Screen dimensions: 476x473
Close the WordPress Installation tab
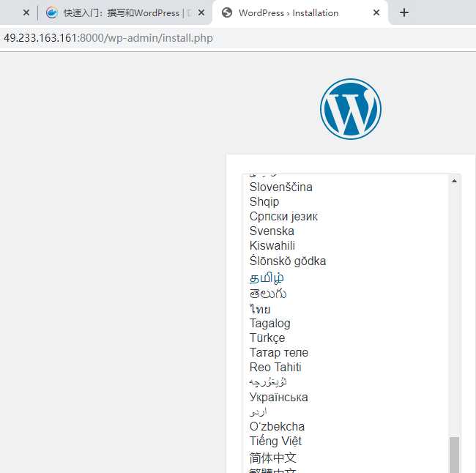[376, 12]
